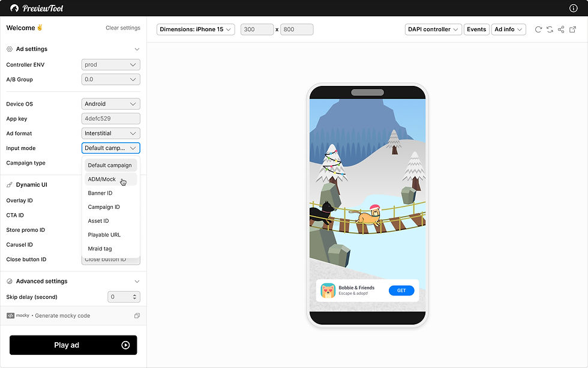Image resolution: width=588 pixels, height=368 pixels.
Task: Click the reload ad icon
Action: click(x=538, y=29)
